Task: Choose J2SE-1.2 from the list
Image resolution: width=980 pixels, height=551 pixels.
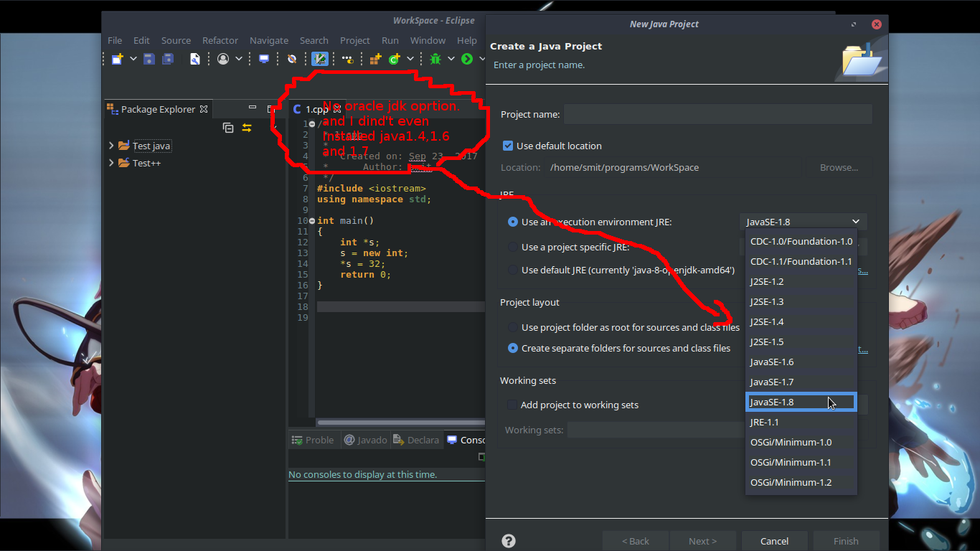Action: [801, 281]
